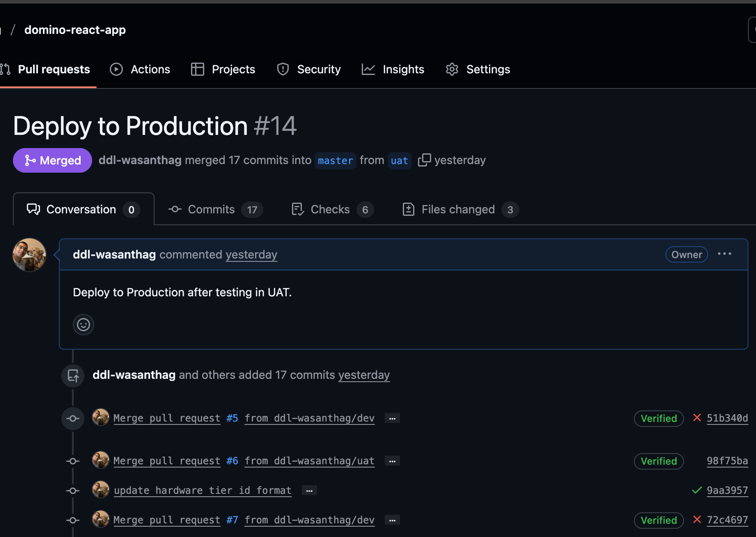
Task: Switch to the Files changed tab
Action: (460, 209)
